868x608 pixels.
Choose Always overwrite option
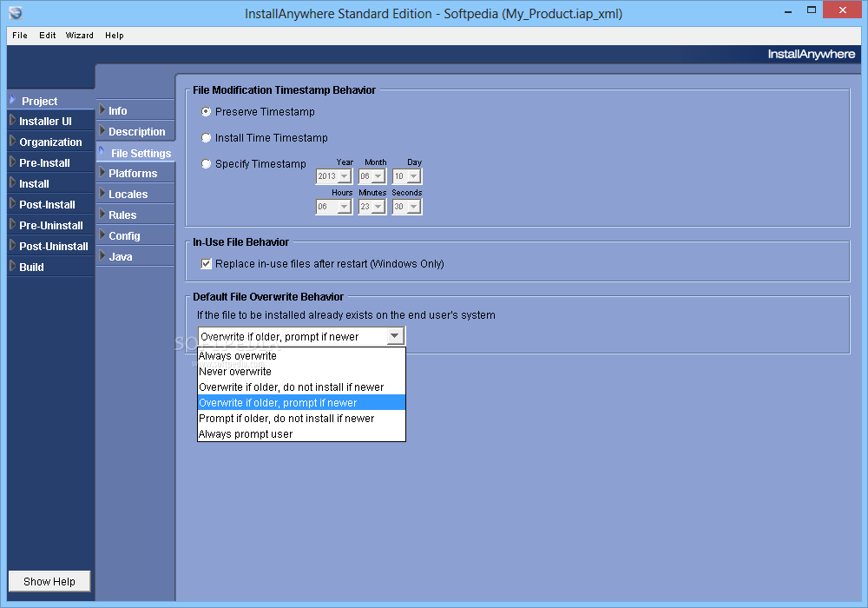pos(302,356)
